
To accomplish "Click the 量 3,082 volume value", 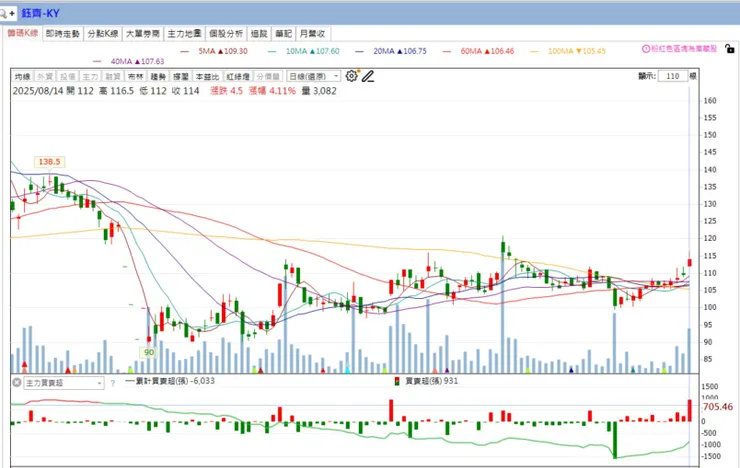I will pyautogui.click(x=319, y=91).
